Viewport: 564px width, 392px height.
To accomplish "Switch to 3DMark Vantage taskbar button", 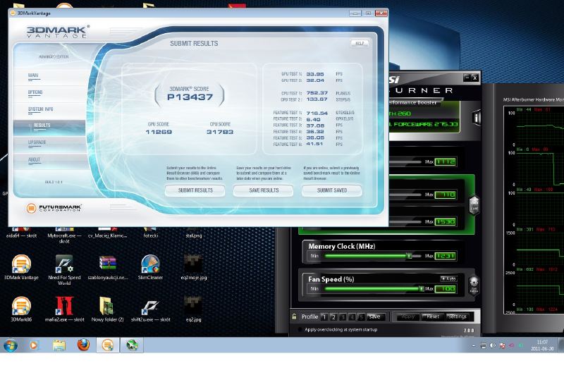I will (108, 345).
